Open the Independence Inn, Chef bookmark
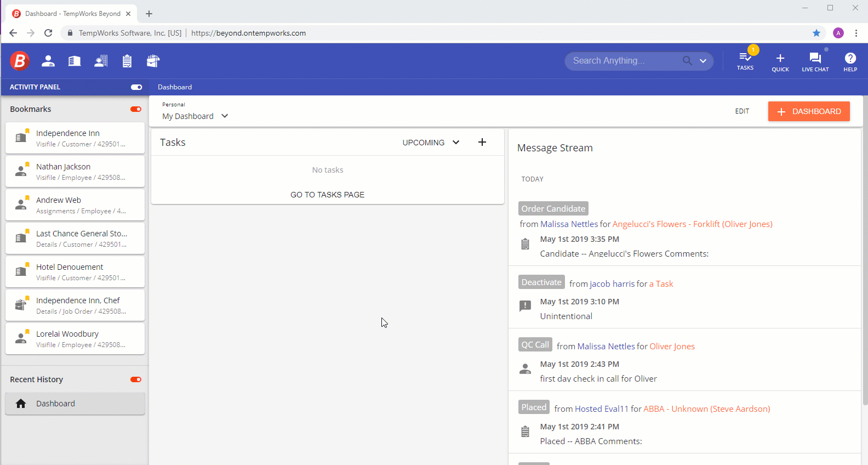Viewport: 868px width, 465px height. (x=75, y=305)
